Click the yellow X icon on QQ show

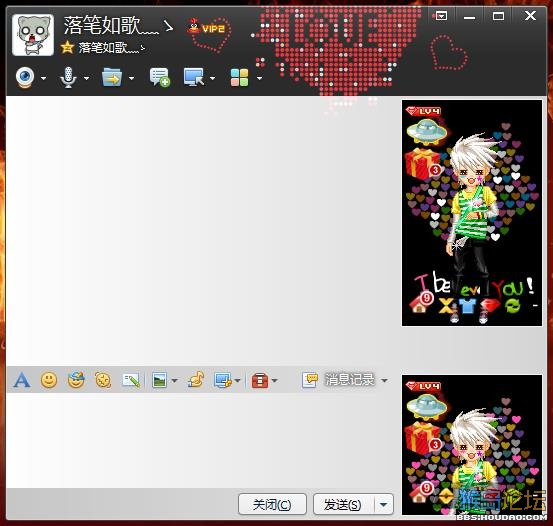point(446,306)
